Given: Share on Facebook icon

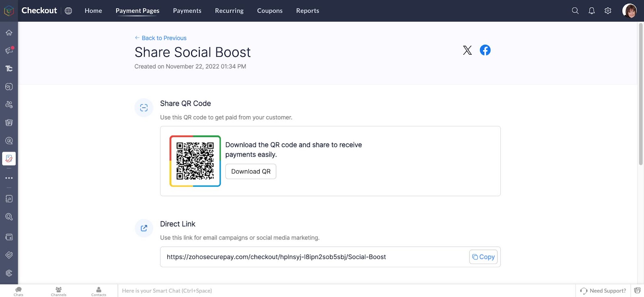Looking at the screenshot, I should click(x=485, y=50).
